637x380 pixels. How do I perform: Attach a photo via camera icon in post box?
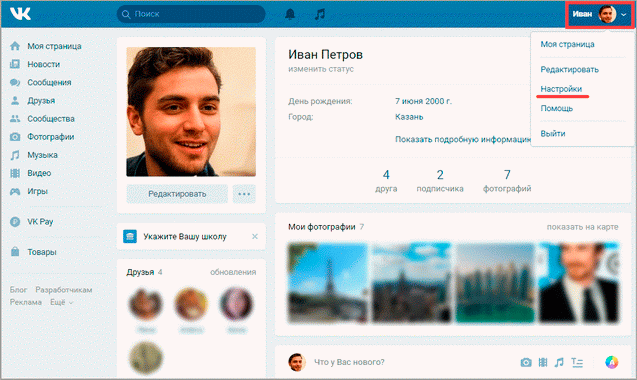[x=526, y=362]
